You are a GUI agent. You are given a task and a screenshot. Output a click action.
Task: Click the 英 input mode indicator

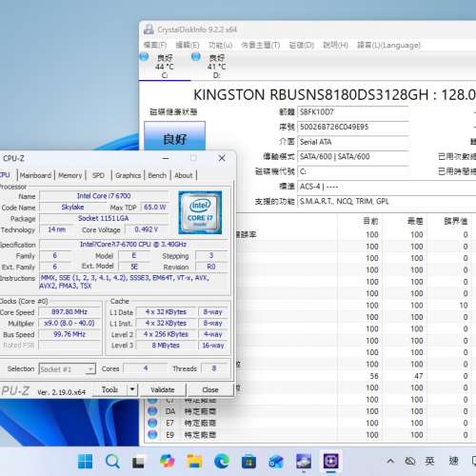click(429, 461)
